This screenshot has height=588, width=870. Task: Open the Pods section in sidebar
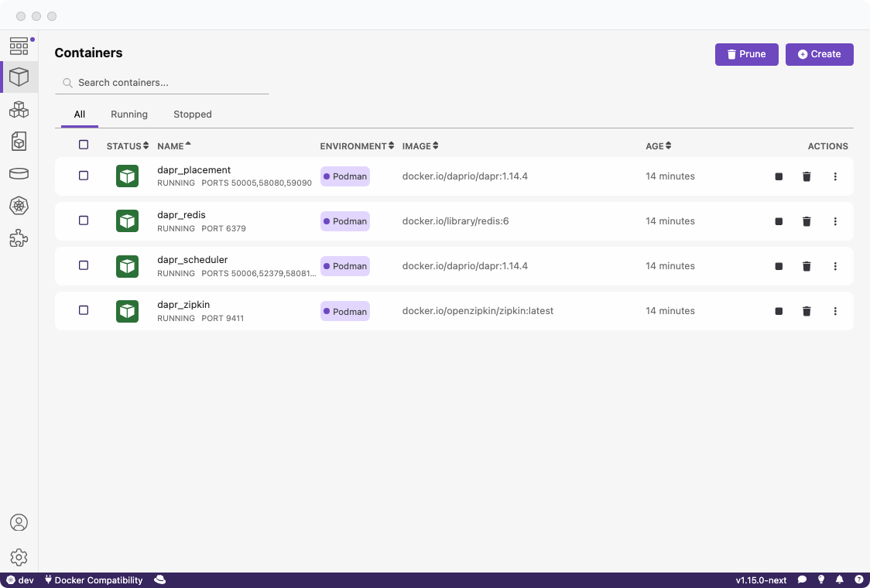19,110
